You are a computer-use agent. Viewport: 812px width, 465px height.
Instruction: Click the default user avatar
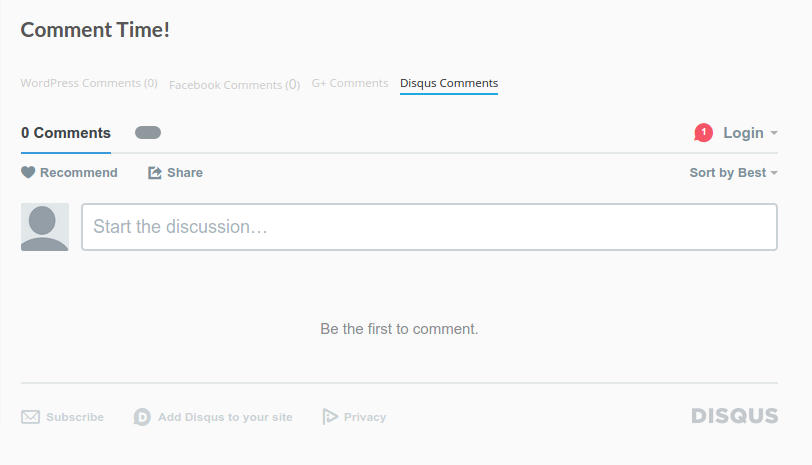(45, 227)
